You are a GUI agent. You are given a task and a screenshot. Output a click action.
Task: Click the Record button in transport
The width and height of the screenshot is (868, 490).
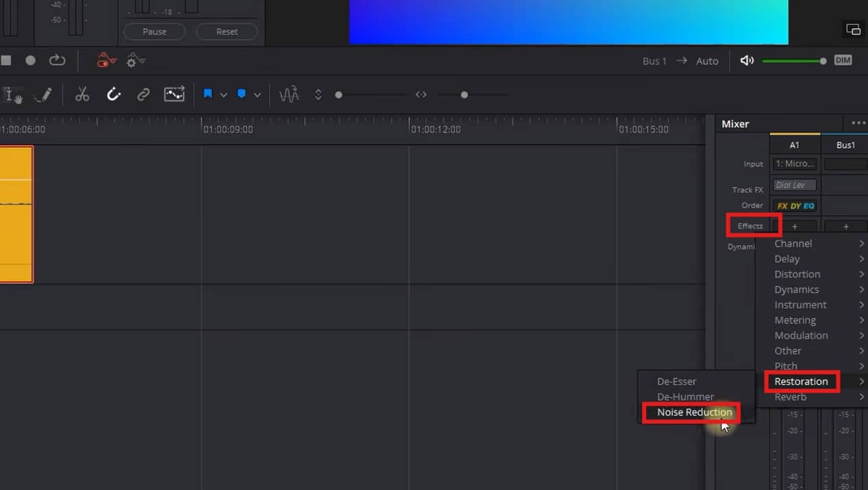pyautogui.click(x=30, y=60)
